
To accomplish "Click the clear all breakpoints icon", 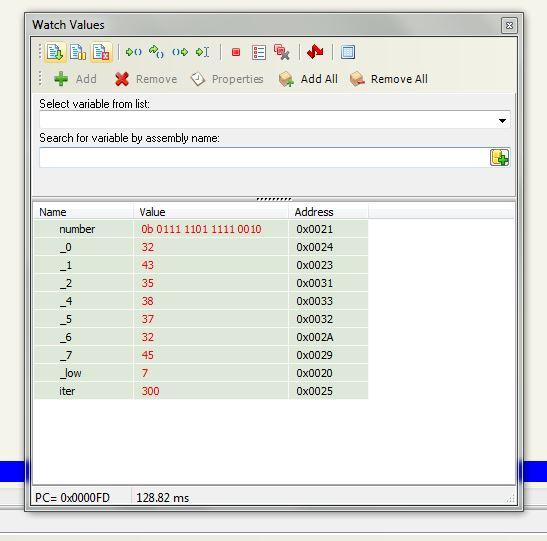I will click(282, 52).
